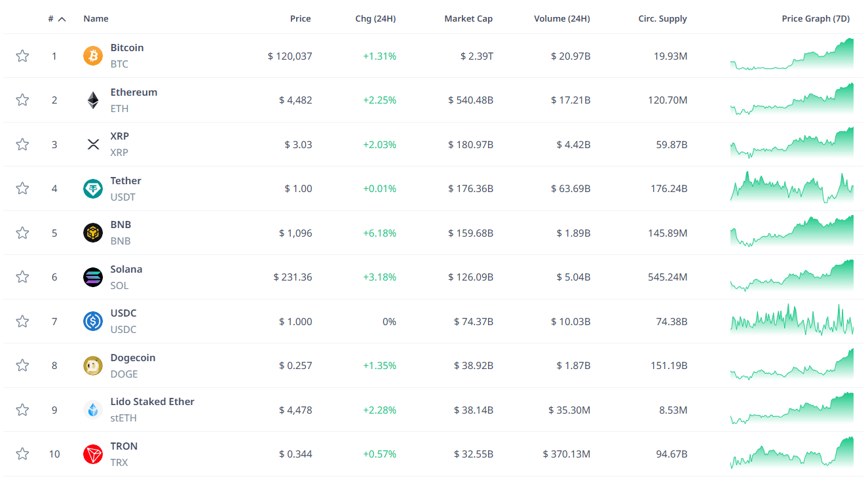
Task: Star Solana as a favorite
Action: [x=22, y=277]
